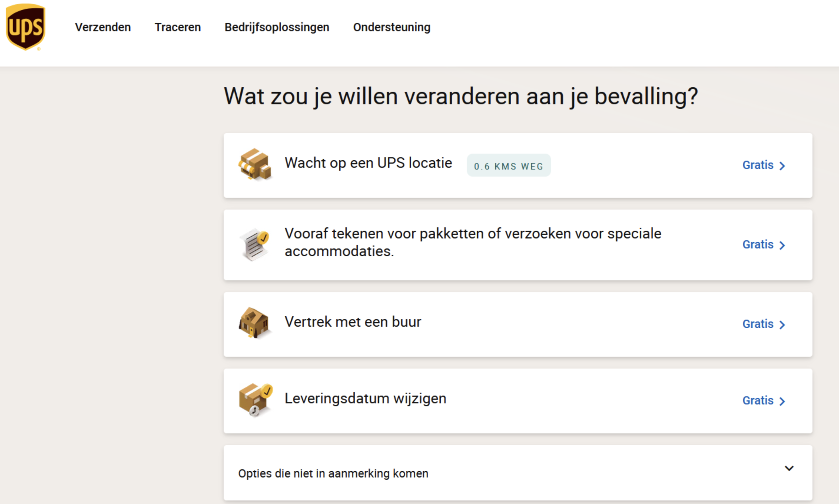Screen dimensions: 839x504
Task: Click the "0.6 KMS WEG" distance badge
Action: 509,166
